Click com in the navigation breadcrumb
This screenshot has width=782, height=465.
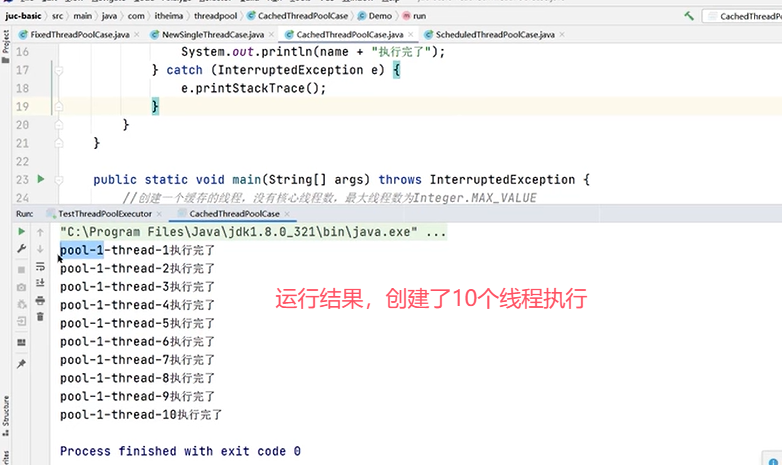point(136,16)
